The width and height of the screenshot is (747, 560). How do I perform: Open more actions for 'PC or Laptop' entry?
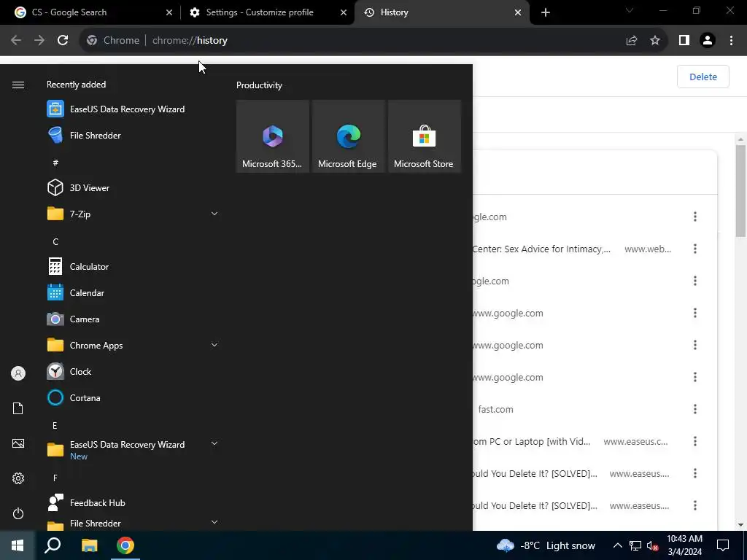coord(695,441)
